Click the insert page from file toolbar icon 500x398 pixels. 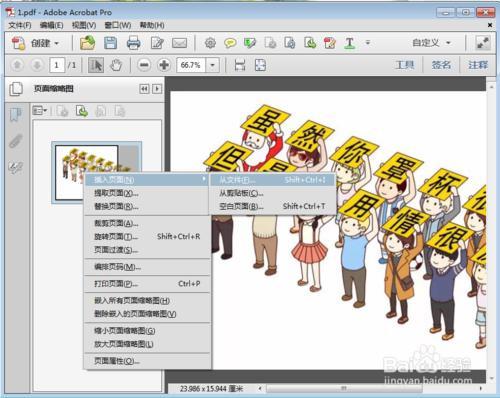point(310,43)
